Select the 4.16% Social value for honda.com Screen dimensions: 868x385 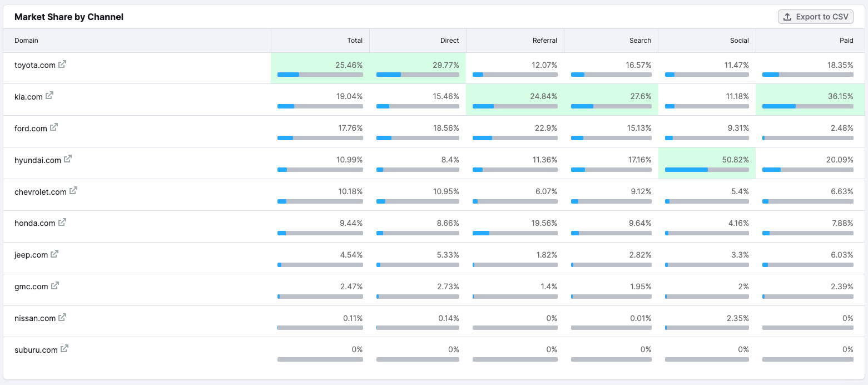tap(738, 223)
